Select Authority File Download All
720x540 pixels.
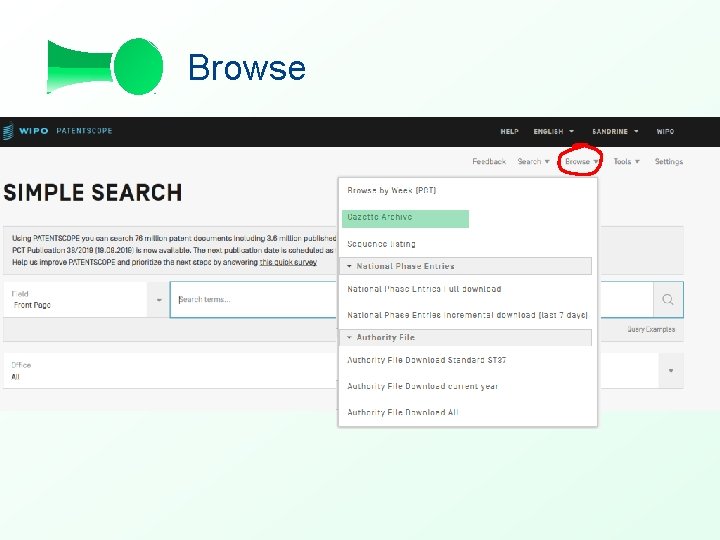[x=403, y=412]
